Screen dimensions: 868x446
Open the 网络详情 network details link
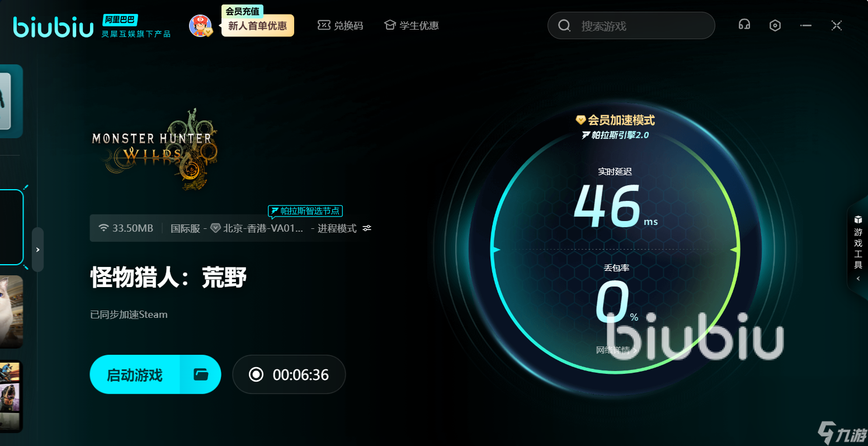pyautogui.click(x=616, y=350)
